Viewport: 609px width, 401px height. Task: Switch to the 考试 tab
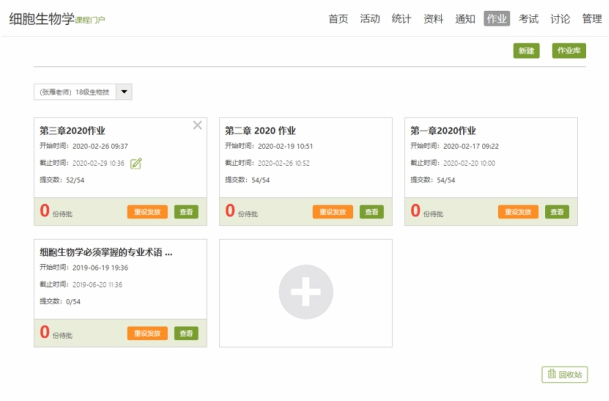click(x=528, y=19)
